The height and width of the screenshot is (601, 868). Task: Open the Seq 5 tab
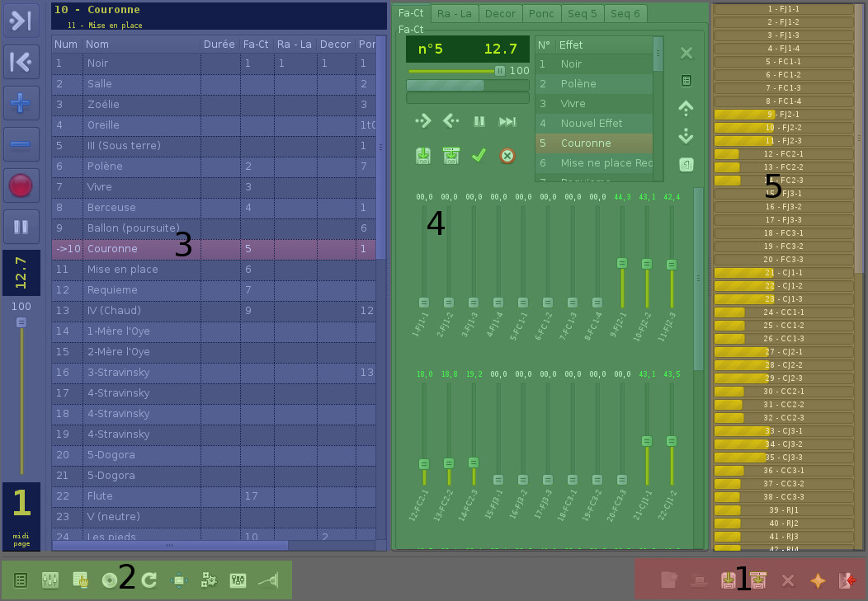[x=583, y=13]
